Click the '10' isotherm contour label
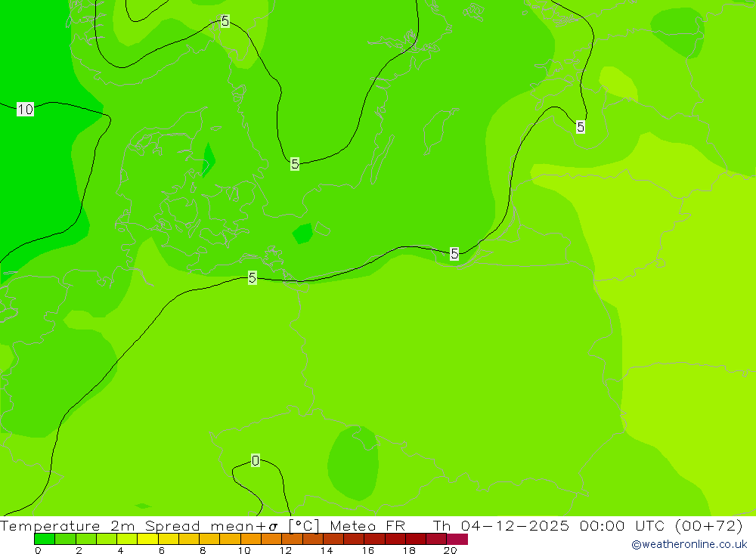 25,110
